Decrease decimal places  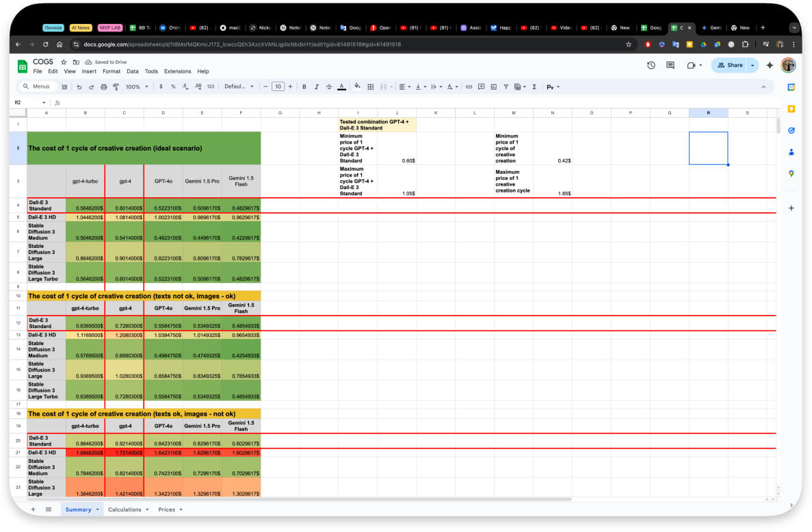pyautogui.click(x=185, y=87)
